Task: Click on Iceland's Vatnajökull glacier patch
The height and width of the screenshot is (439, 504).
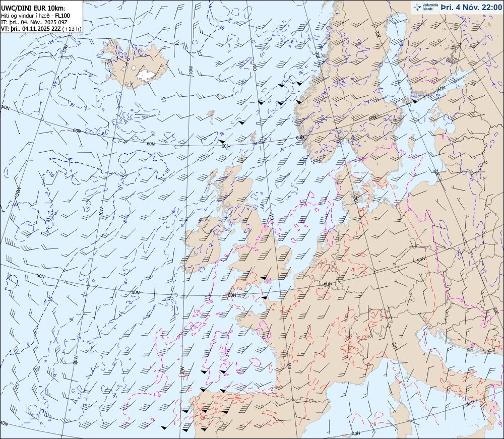Action: click(146, 75)
